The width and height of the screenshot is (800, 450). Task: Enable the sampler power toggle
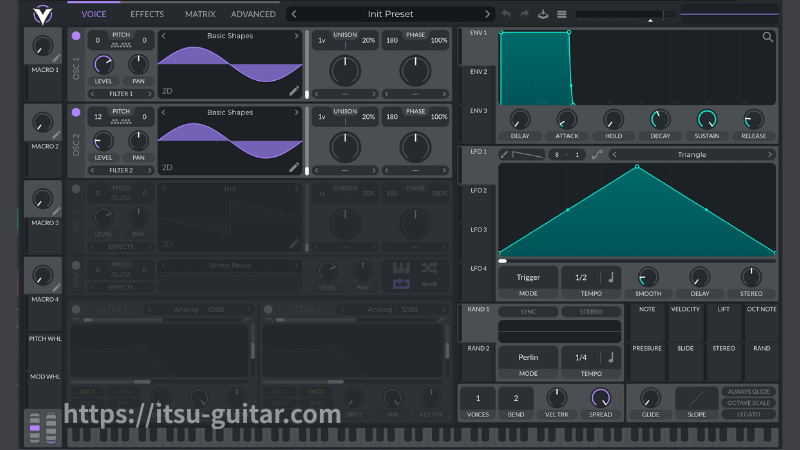[76, 265]
